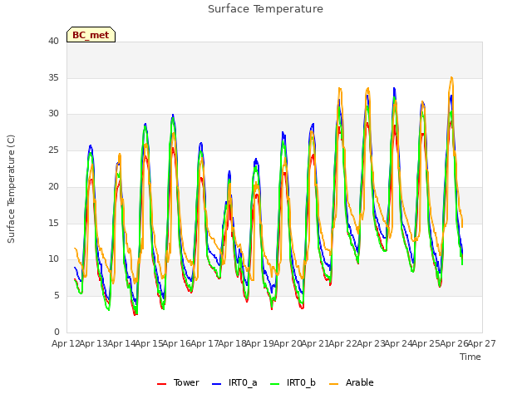This screenshot has width=532, height=399.
Task: Click the orange Arable legend color marker
Action: 334,384
